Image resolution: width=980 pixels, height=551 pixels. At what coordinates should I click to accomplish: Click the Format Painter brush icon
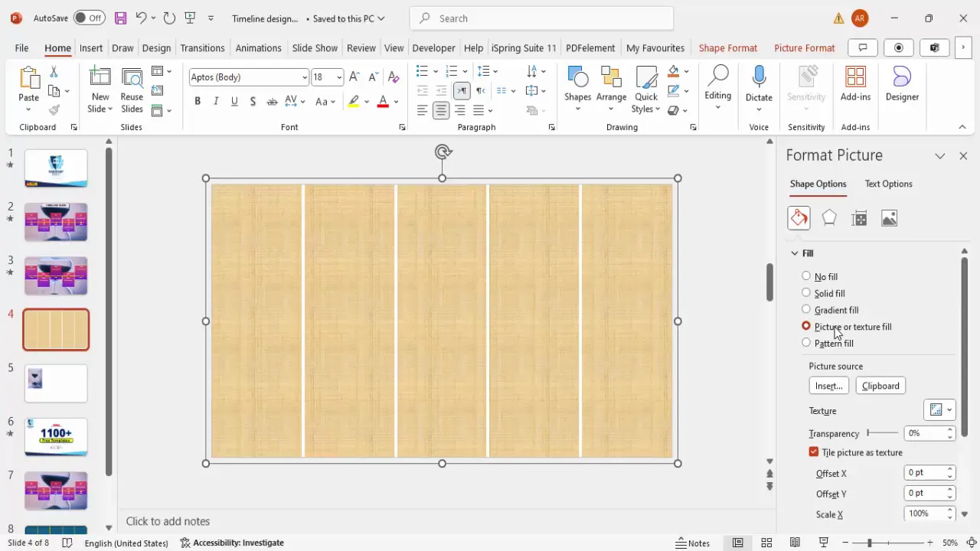tap(54, 110)
